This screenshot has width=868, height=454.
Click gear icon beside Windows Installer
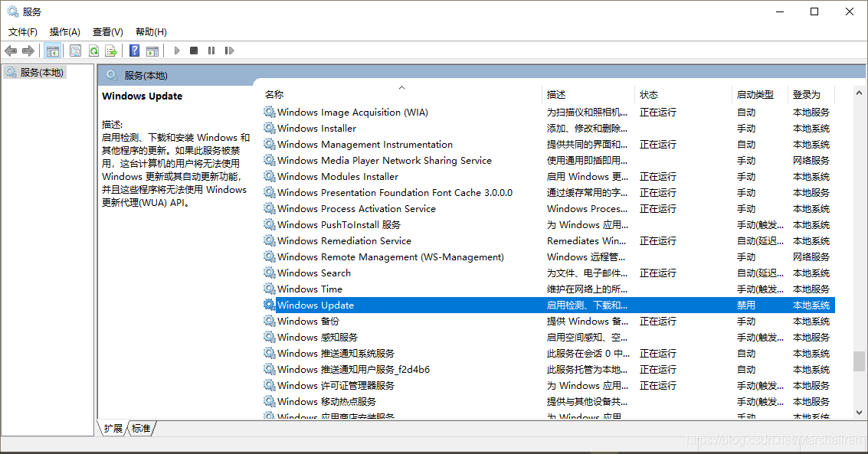(x=269, y=129)
